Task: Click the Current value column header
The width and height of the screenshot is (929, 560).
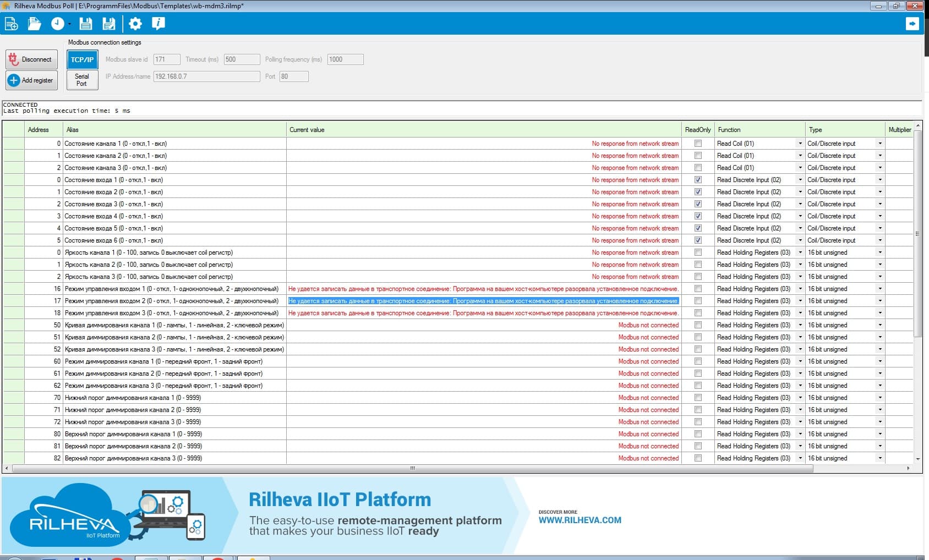Action: (x=484, y=130)
